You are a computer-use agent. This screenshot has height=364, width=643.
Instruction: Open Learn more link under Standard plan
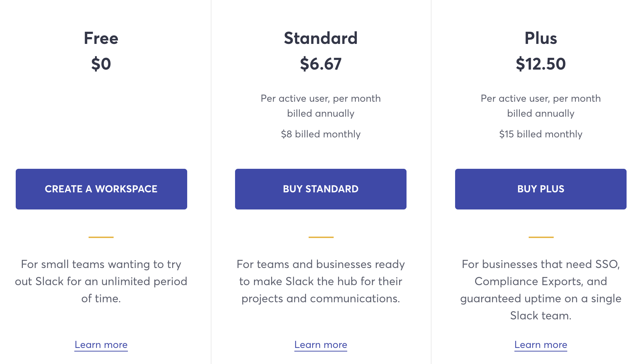pos(321,345)
